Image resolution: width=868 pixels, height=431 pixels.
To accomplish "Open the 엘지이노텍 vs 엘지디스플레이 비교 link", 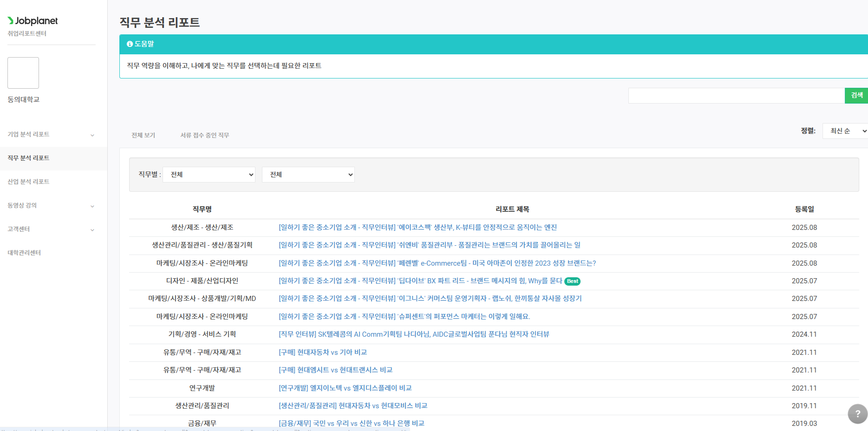I will (x=345, y=388).
